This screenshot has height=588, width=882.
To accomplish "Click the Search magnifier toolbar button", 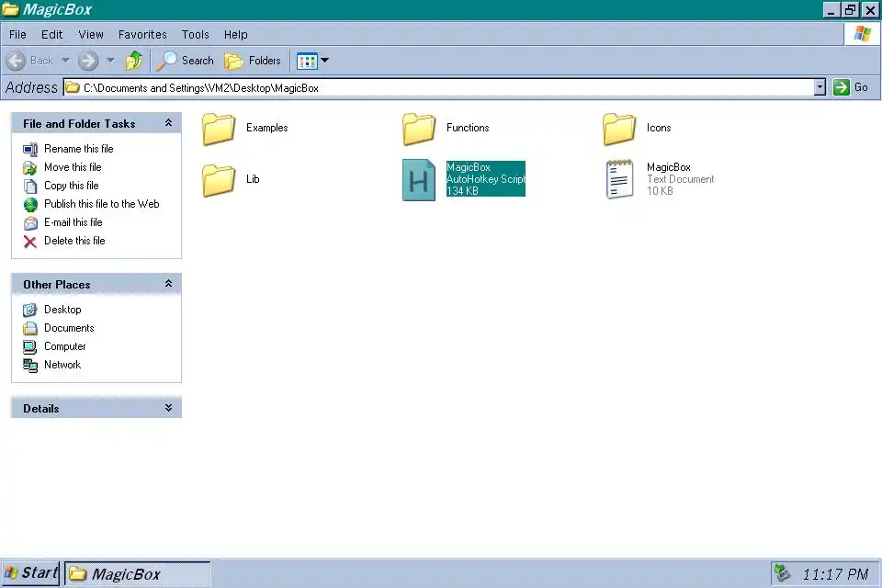I will point(185,61).
